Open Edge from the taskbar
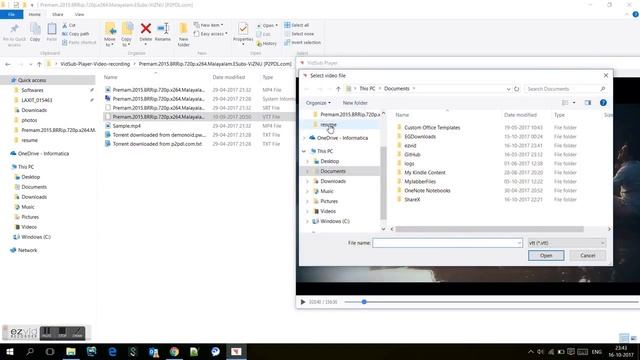This screenshot has height=360, width=640. pos(112,351)
